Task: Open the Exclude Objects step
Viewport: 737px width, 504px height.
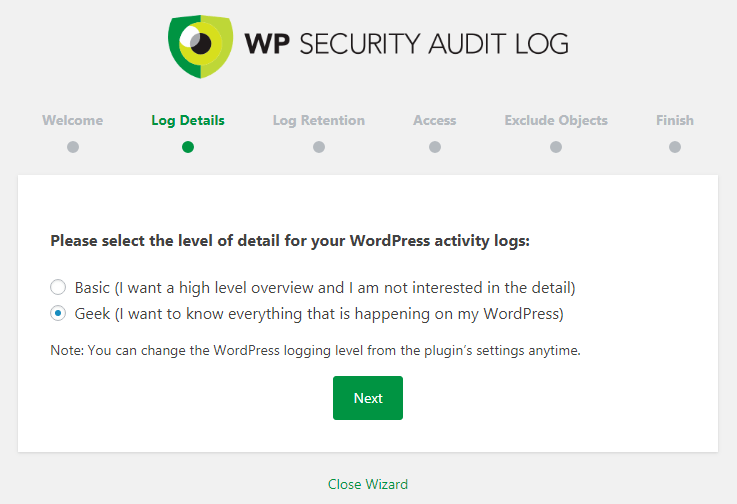Action: point(556,121)
